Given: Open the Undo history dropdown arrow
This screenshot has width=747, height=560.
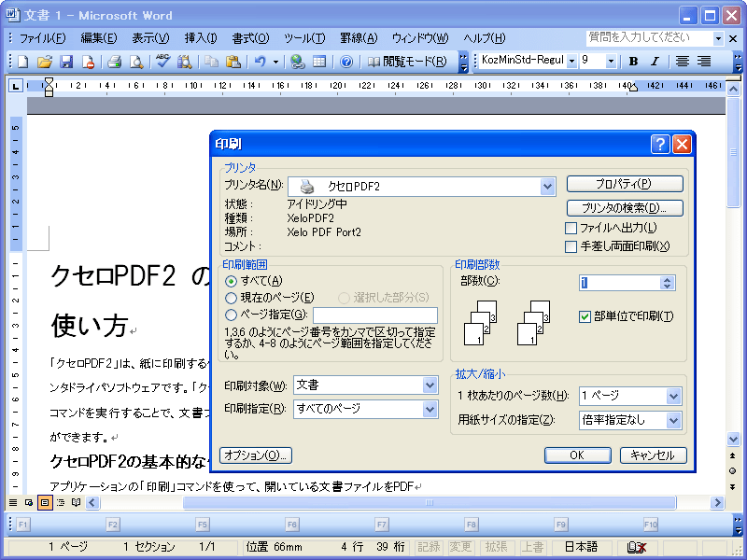Looking at the screenshot, I should pyautogui.click(x=275, y=62).
